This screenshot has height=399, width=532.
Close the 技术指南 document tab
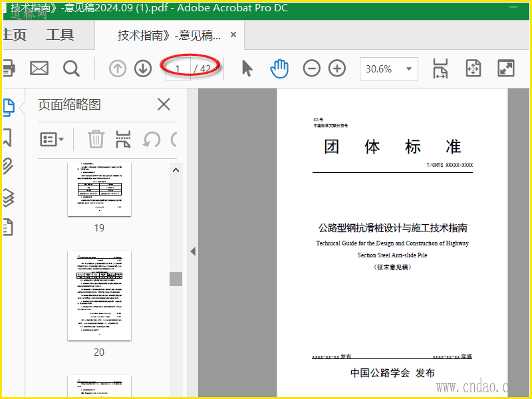click(x=233, y=35)
